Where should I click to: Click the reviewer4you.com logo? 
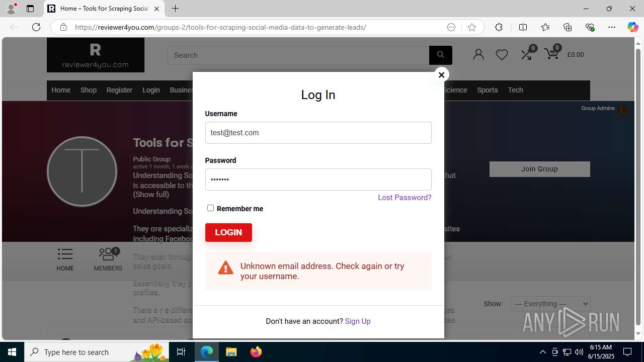click(x=96, y=55)
